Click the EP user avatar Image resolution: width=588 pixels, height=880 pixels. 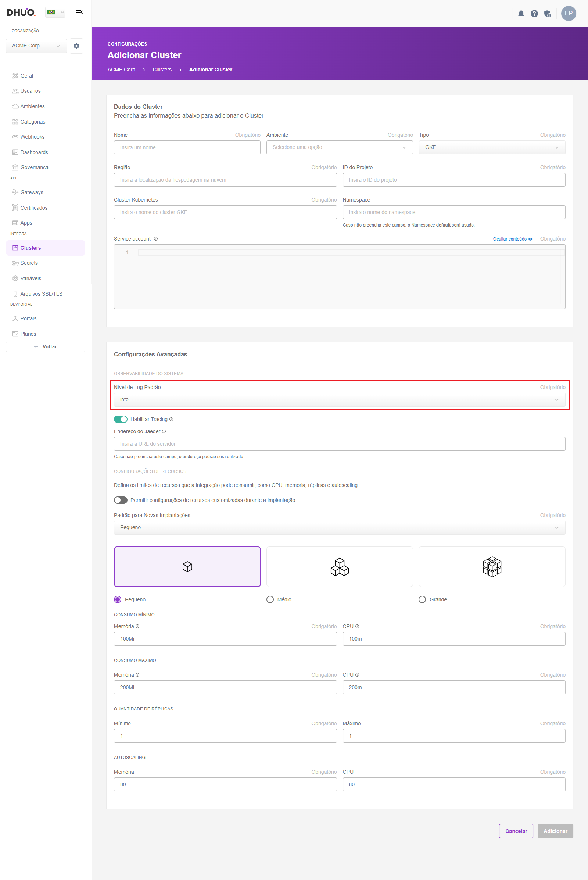(x=568, y=14)
